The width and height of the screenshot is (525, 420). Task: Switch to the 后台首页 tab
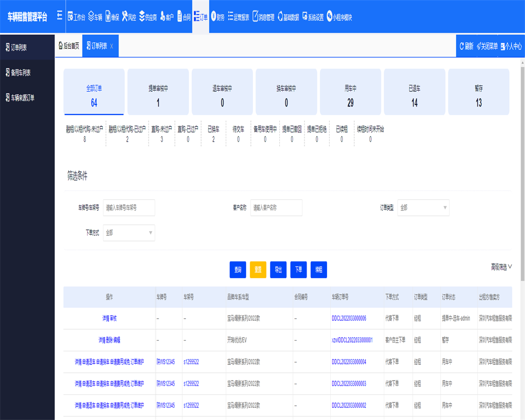(x=69, y=46)
